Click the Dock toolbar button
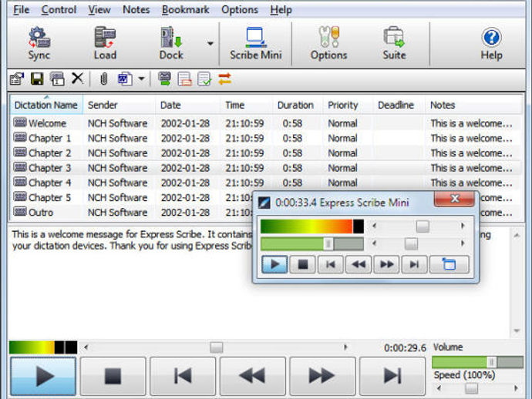 point(171,43)
